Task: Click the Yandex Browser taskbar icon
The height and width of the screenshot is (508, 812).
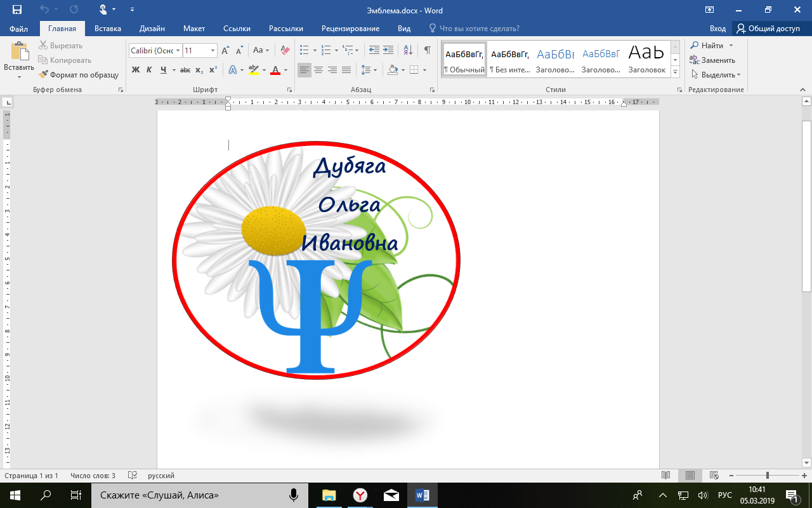Action: click(360, 495)
